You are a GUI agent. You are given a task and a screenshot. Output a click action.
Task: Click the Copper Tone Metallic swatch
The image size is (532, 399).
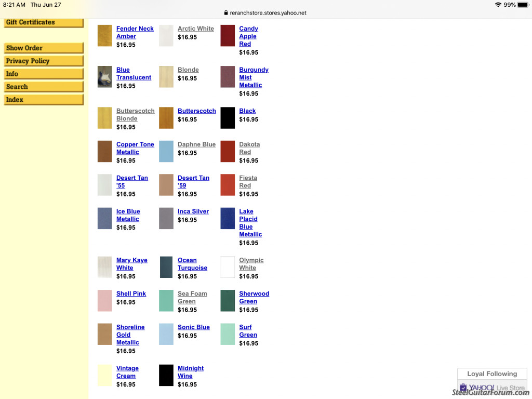click(x=104, y=151)
